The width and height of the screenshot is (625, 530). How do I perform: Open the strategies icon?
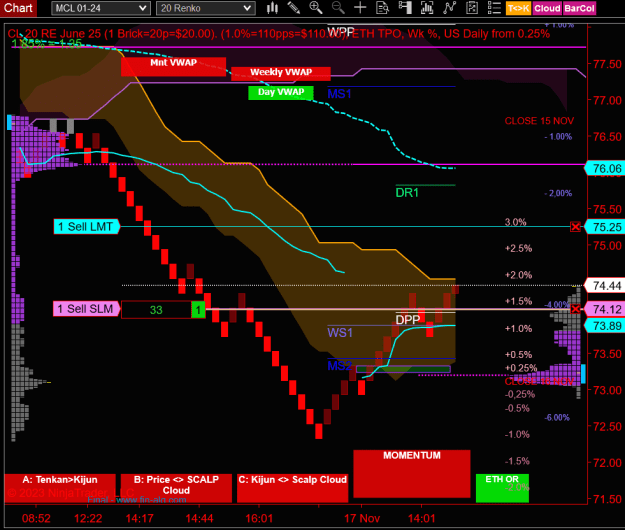coord(449,8)
